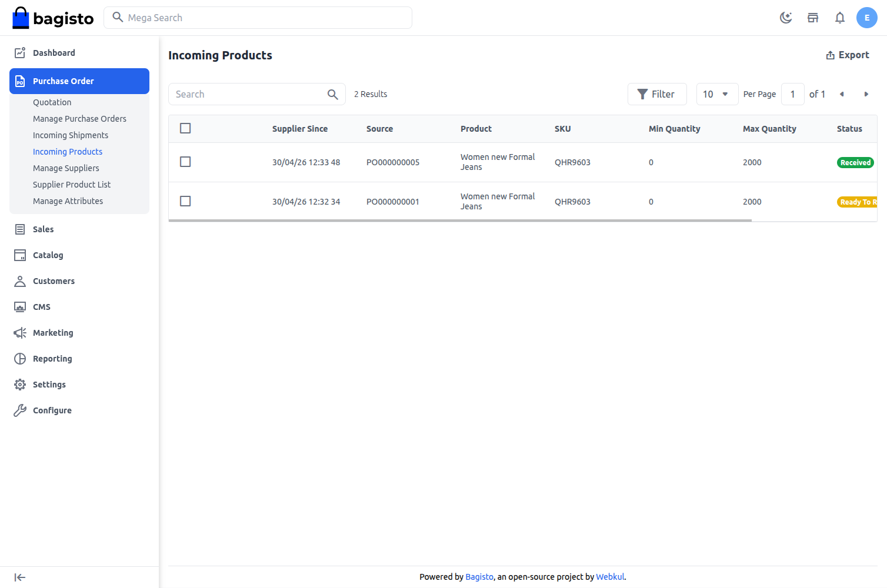Open the storefront preview icon

coord(813,18)
